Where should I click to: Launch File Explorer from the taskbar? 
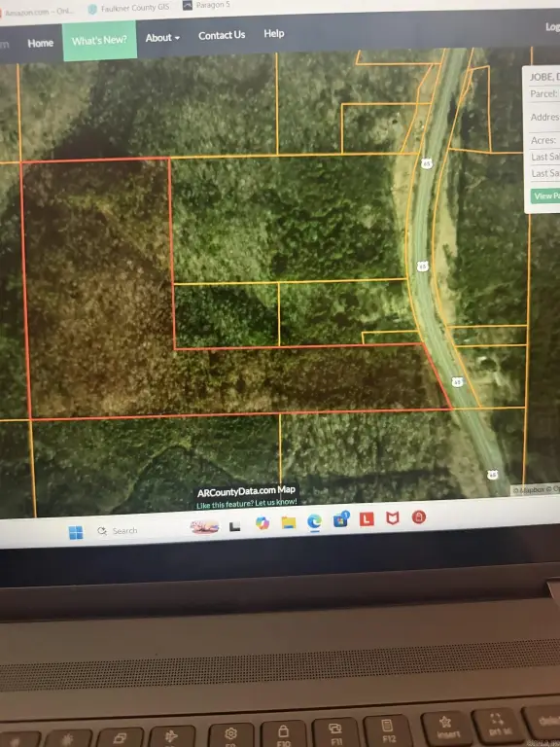pyautogui.click(x=289, y=522)
